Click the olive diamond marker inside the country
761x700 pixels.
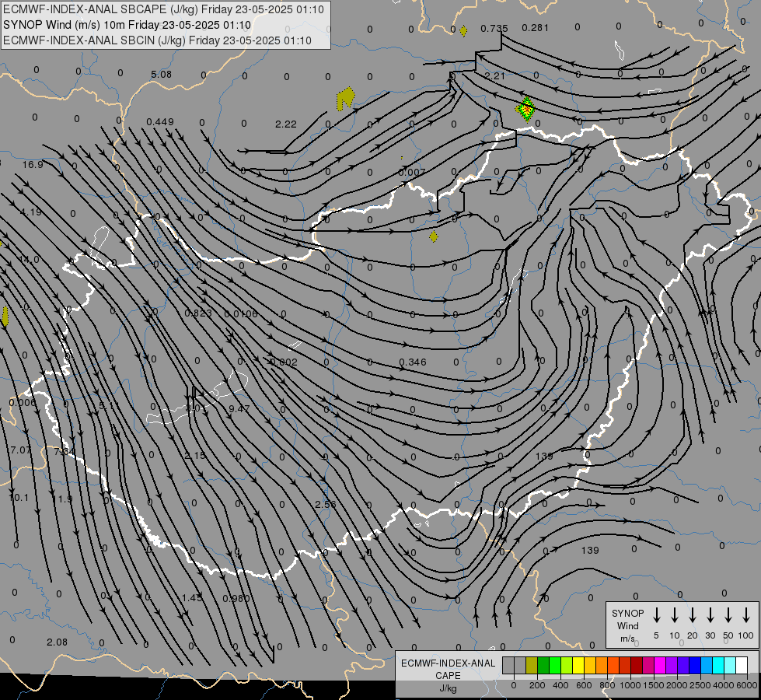click(x=434, y=236)
